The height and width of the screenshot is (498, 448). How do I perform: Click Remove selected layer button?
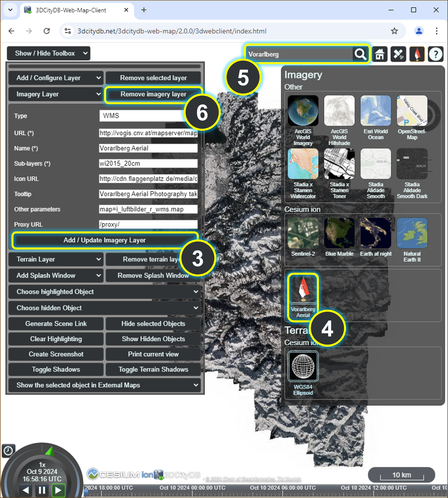tap(153, 78)
